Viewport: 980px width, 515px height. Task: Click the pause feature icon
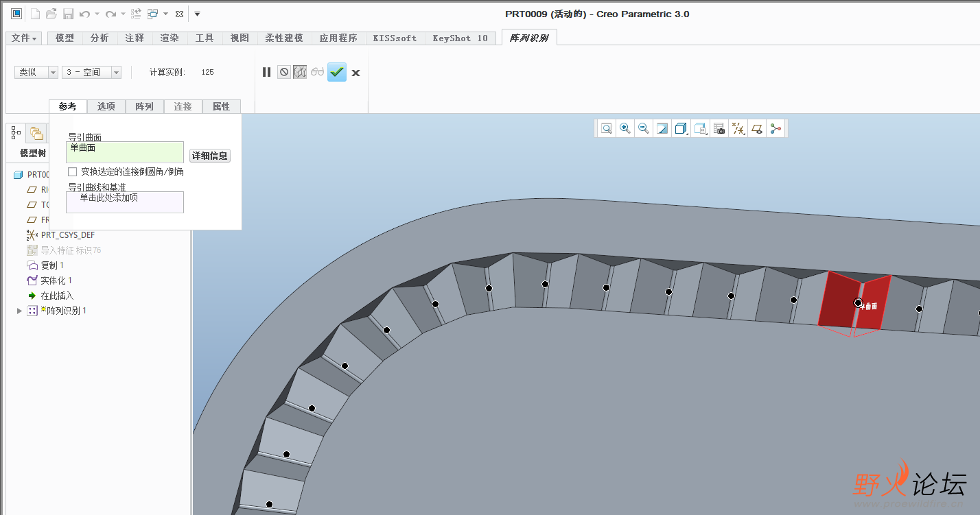[267, 72]
